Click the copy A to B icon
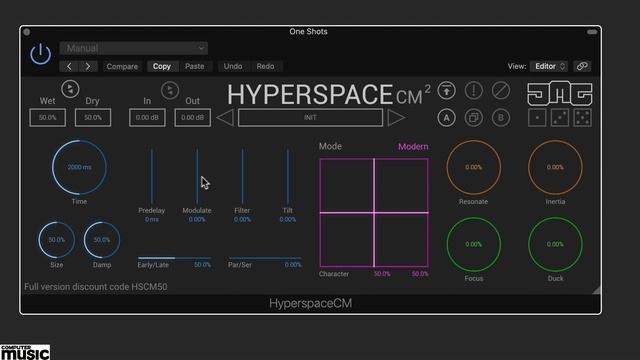Viewport: 640px width, 360px height. click(473, 118)
